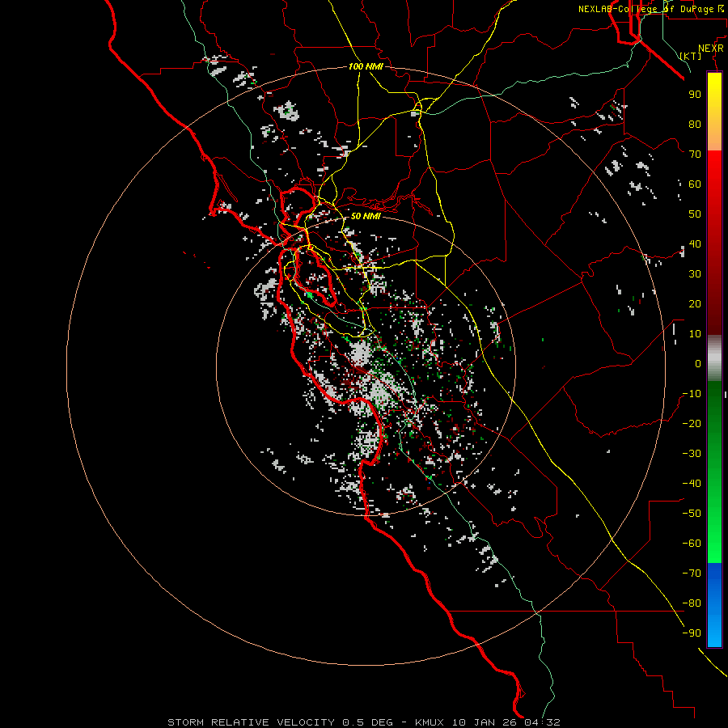This screenshot has height=728, width=728.
Task: Click the "0" value on velocity scale
Action: pyautogui.click(x=698, y=363)
